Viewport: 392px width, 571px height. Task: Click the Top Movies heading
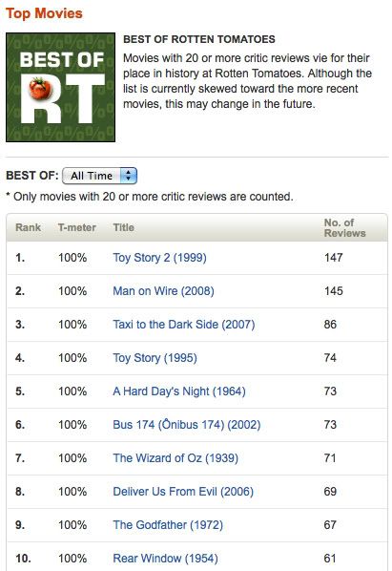44,13
